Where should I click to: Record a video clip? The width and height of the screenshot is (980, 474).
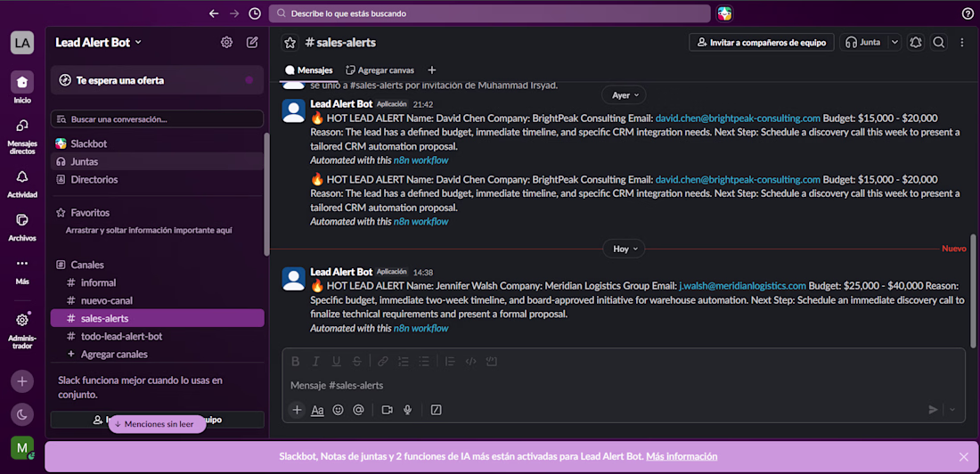pyautogui.click(x=387, y=410)
